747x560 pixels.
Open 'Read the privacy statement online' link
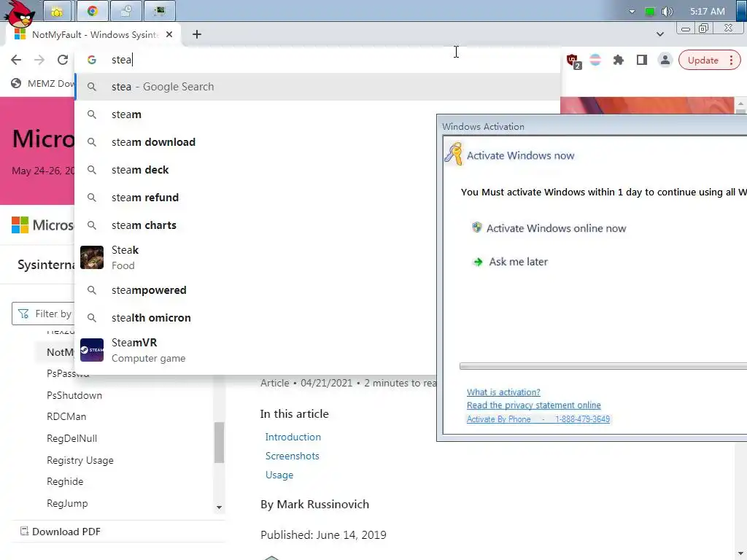533,405
